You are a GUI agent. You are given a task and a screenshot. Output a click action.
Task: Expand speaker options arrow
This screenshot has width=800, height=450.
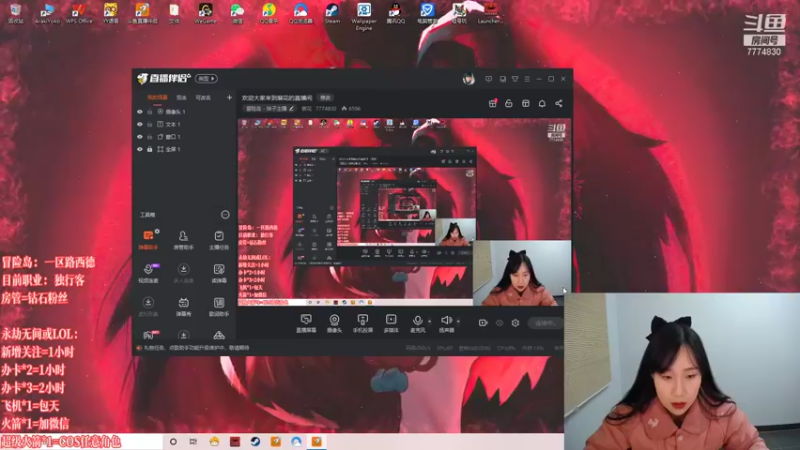[x=458, y=321]
